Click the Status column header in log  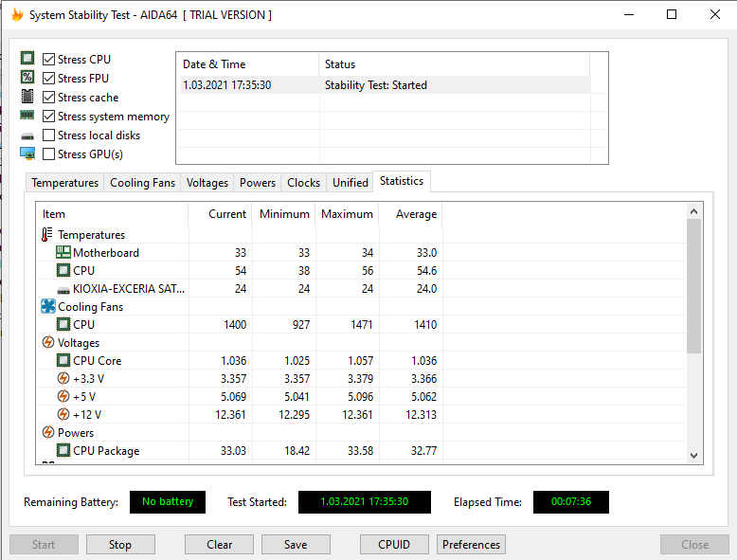[454, 64]
